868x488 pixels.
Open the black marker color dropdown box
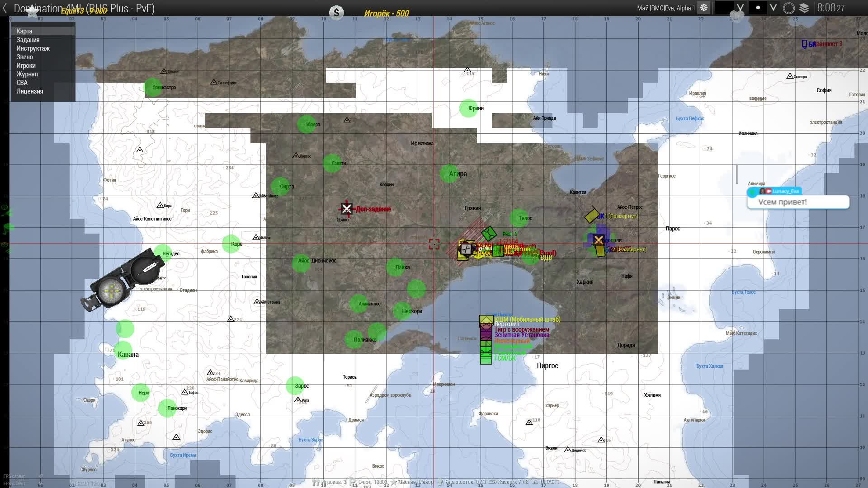click(724, 8)
